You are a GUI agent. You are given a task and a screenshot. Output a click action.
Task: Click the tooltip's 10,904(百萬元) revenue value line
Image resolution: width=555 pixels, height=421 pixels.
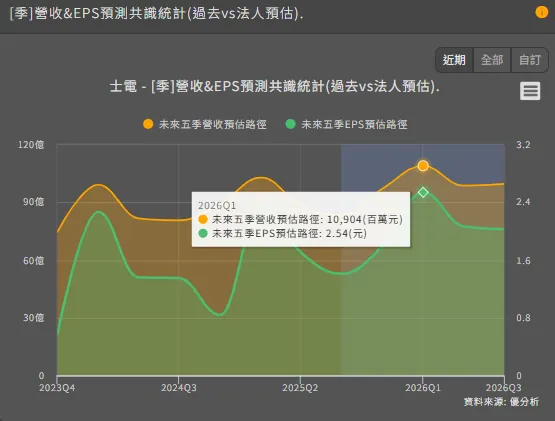click(301, 220)
